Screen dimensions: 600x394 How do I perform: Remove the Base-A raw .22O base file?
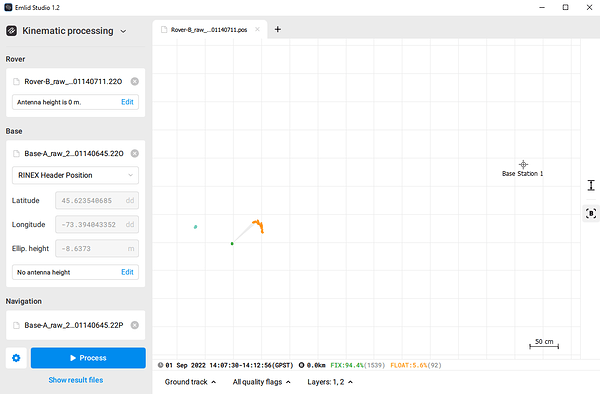pyautogui.click(x=135, y=153)
